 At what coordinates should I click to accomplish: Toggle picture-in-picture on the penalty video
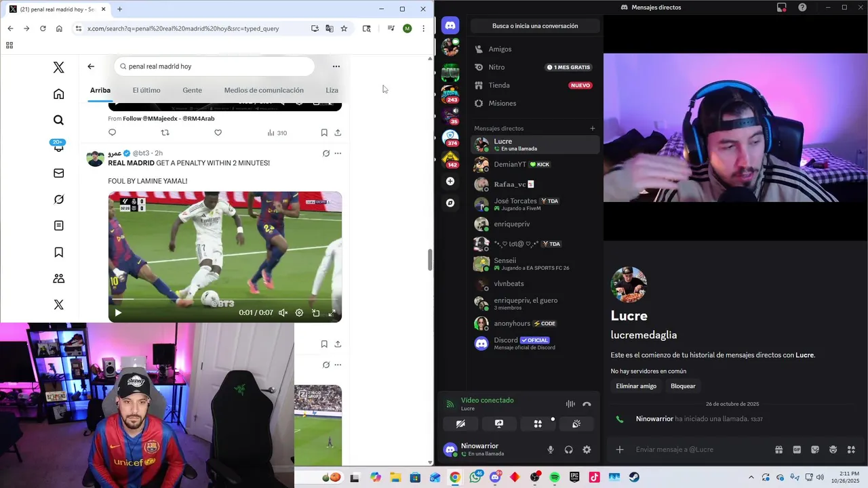point(315,313)
